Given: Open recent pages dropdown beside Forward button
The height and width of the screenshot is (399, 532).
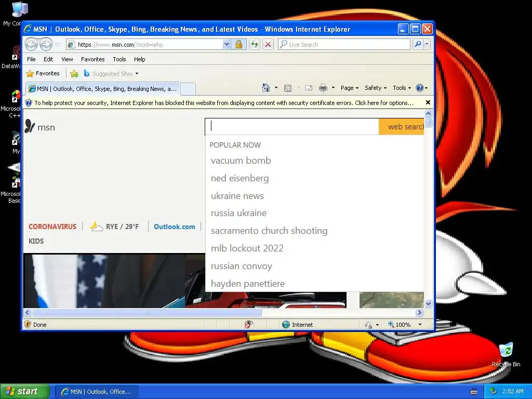Looking at the screenshot, I should [x=57, y=45].
